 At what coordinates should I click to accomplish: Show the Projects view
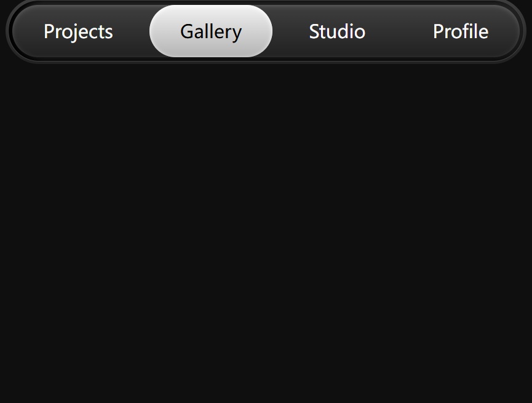(x=78, y=31)
